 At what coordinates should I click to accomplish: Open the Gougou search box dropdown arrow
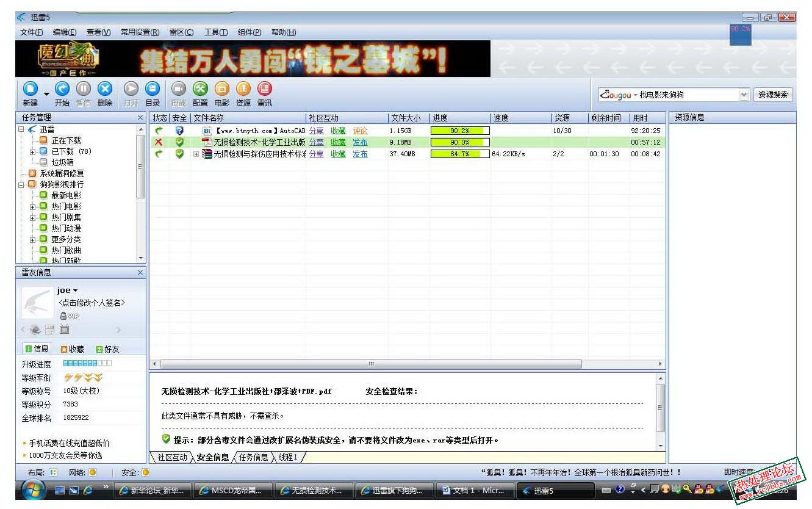[744, 95]
